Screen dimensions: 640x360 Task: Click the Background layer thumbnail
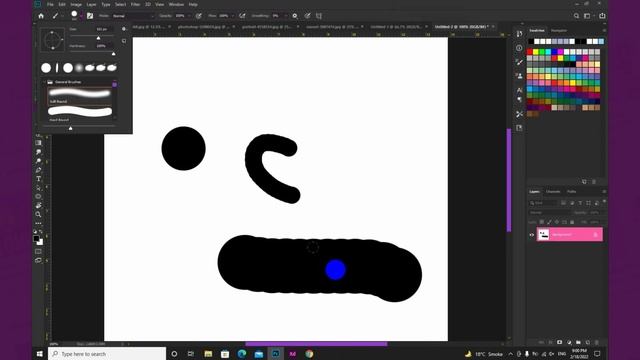[544, 234]
